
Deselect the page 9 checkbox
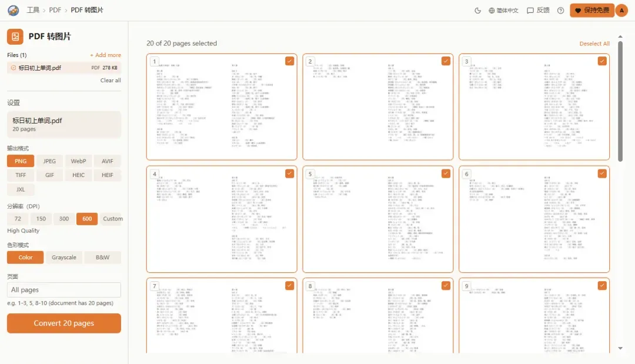[x=602, y=285]
